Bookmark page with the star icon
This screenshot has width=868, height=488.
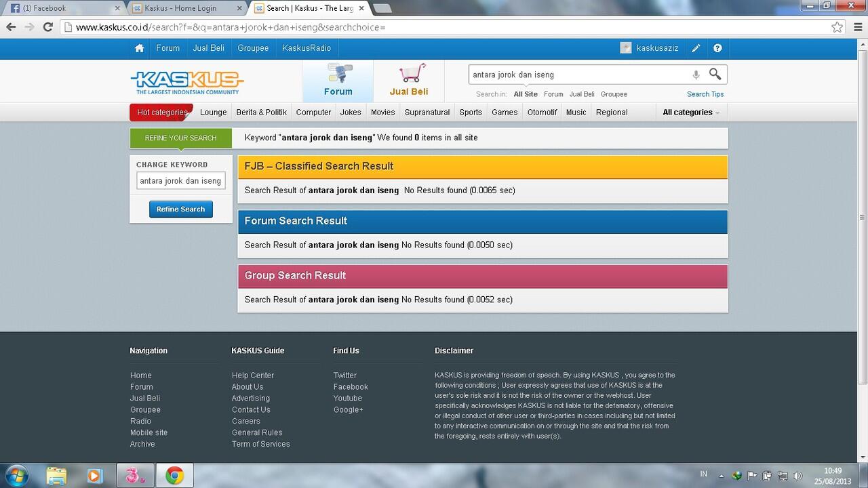(837, 27)
